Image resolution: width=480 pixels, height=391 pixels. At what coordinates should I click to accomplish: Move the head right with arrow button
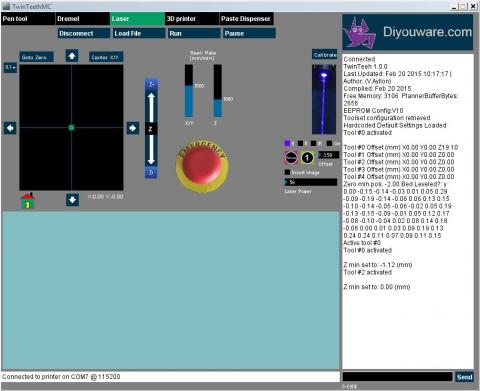(133, 128)
